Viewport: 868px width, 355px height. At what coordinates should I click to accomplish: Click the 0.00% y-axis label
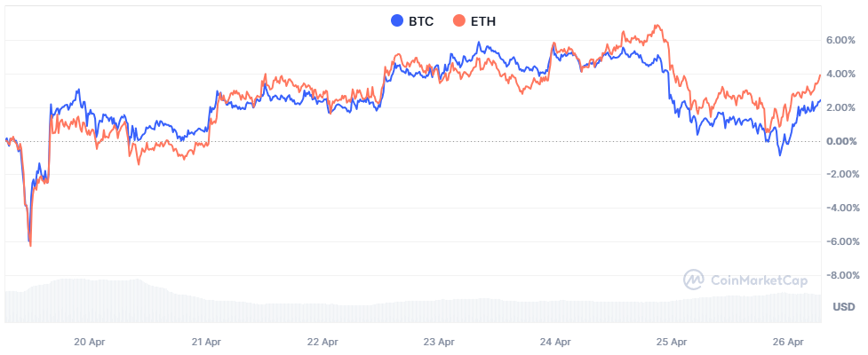(x=841, y=141)
